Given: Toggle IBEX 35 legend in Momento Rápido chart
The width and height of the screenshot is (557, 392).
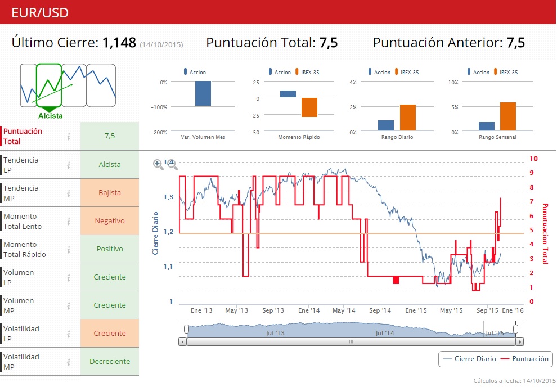Looking at the screenshot, I should [307, 72].
